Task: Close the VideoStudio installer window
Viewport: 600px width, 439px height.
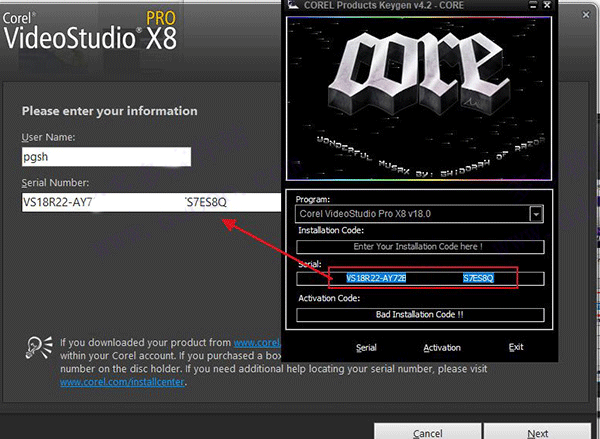Action: click(586, 15)
